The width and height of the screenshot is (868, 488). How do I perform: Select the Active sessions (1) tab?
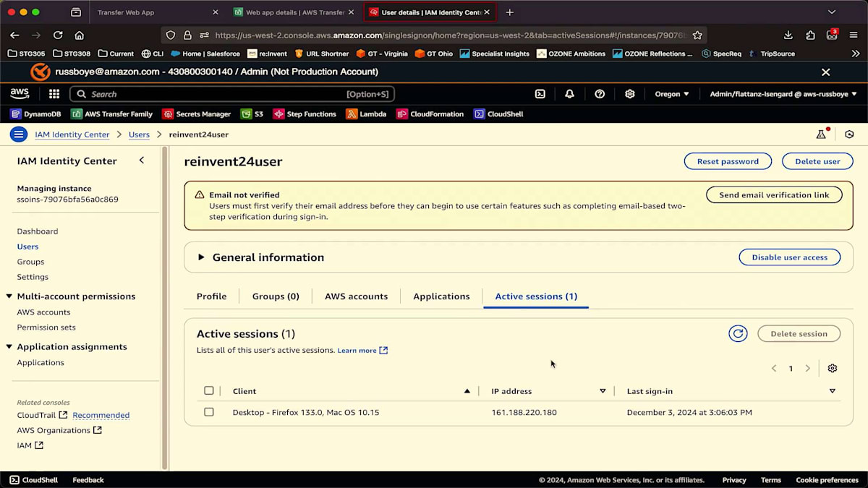536,296
